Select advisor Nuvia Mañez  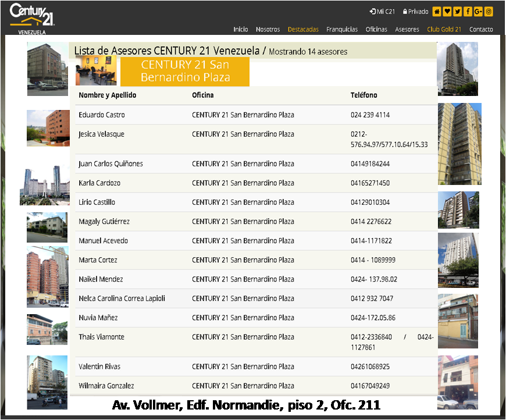[98, 318]
